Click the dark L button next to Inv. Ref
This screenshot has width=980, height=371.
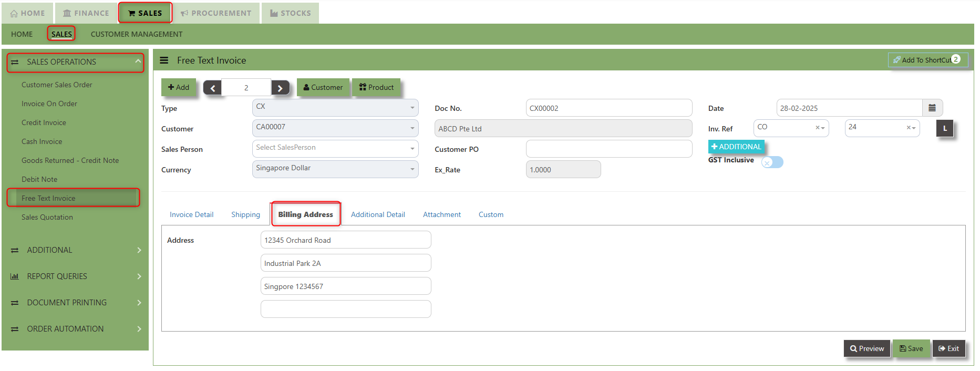(944, 128)
